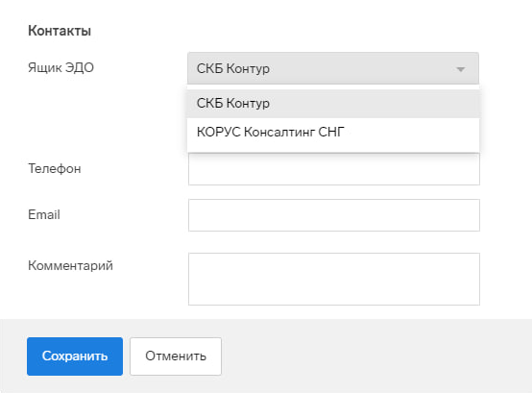This screenshot has width=532, height=393.
Task: Click the dropdown arrow in Ящик ЭДО field
Action: (x=460, y=69)
